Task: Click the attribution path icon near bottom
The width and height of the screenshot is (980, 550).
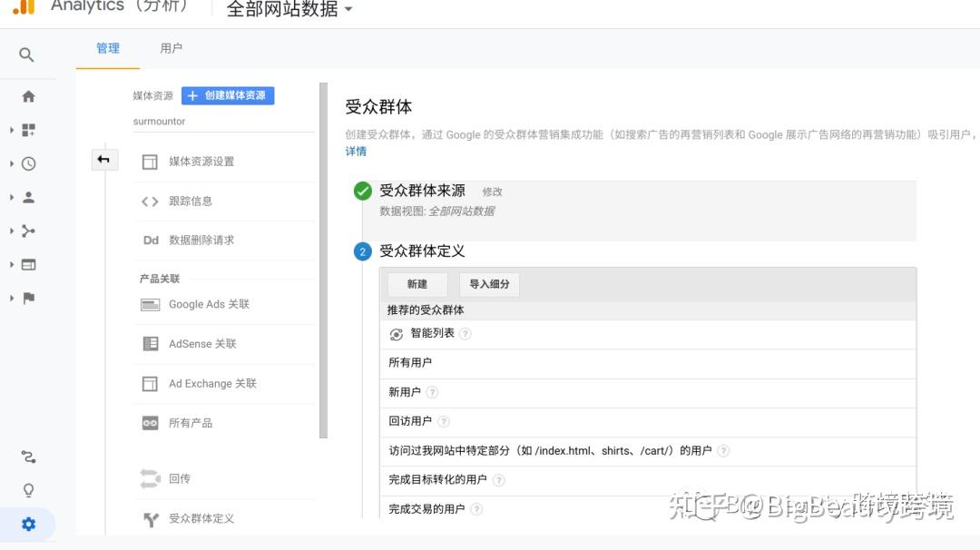Action: pos(28,457)
